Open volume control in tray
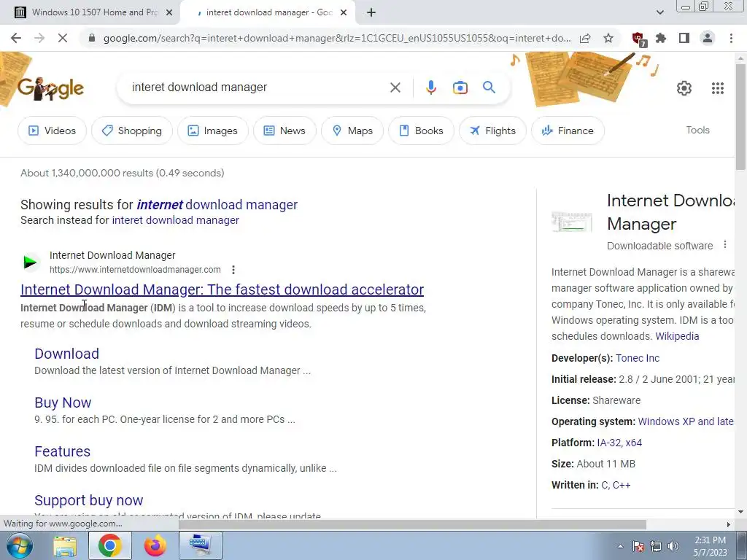The width and height of the screenshot is (747, 560). click(x=673, y=546)
